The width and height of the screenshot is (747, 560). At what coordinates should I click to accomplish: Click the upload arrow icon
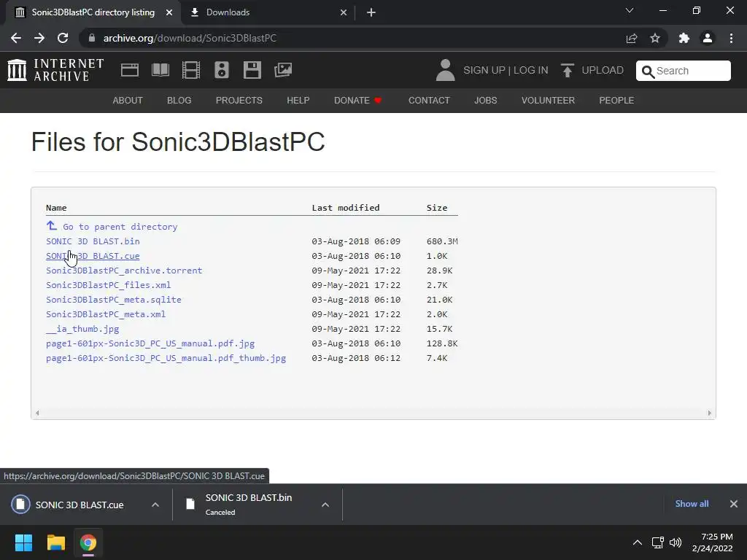(x=567, y=70)
